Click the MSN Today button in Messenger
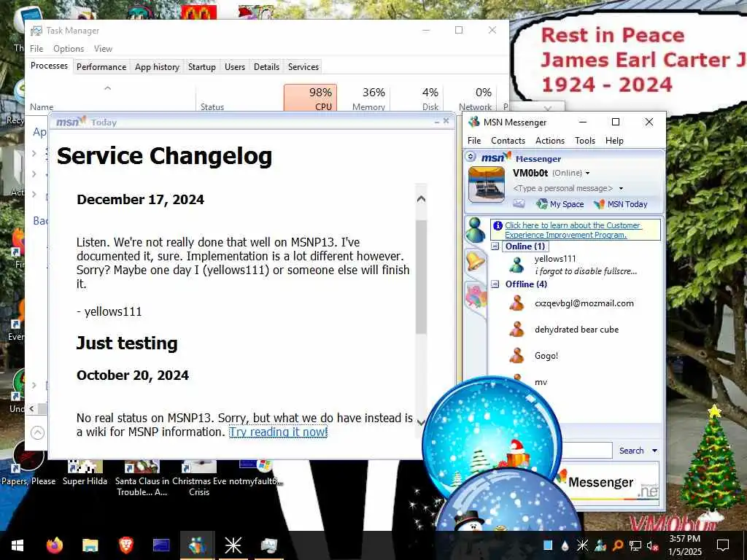 620,204
